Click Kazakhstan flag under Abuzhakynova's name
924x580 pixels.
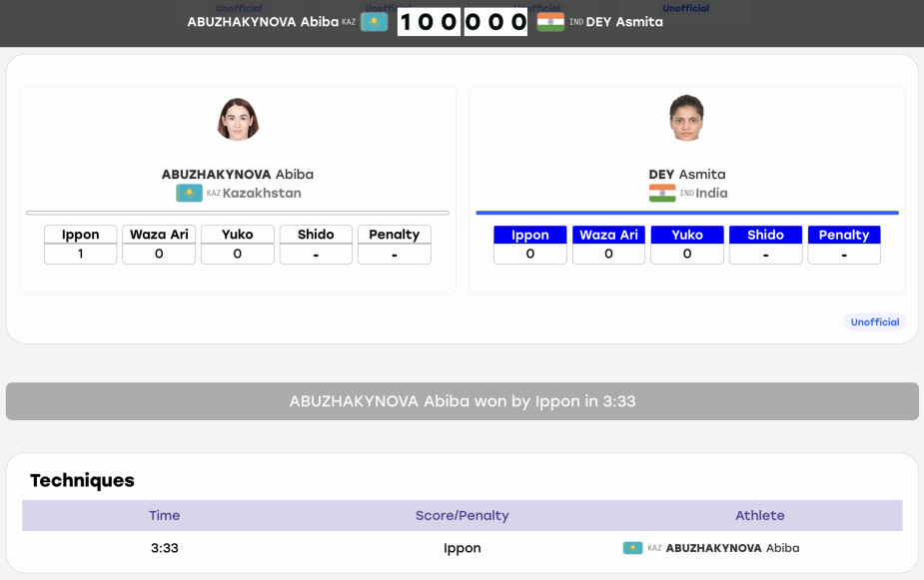(189, 193)
